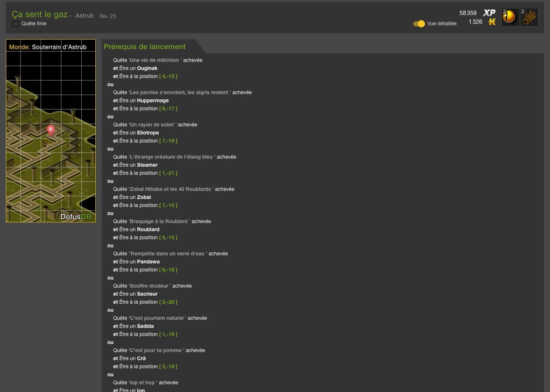This screenshot has width=550, height=392.
Task: Toggle the Vue détaillée switch
Action: 419,23
